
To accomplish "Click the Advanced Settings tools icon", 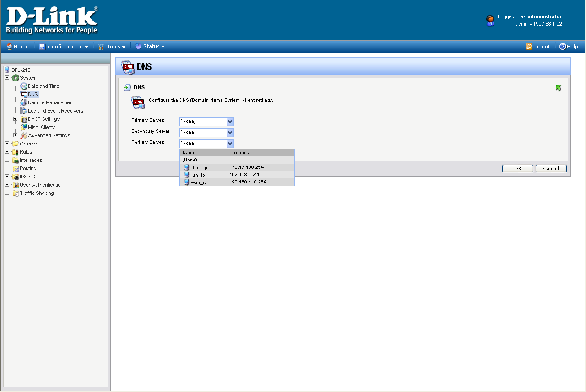I will pos(24,135).
